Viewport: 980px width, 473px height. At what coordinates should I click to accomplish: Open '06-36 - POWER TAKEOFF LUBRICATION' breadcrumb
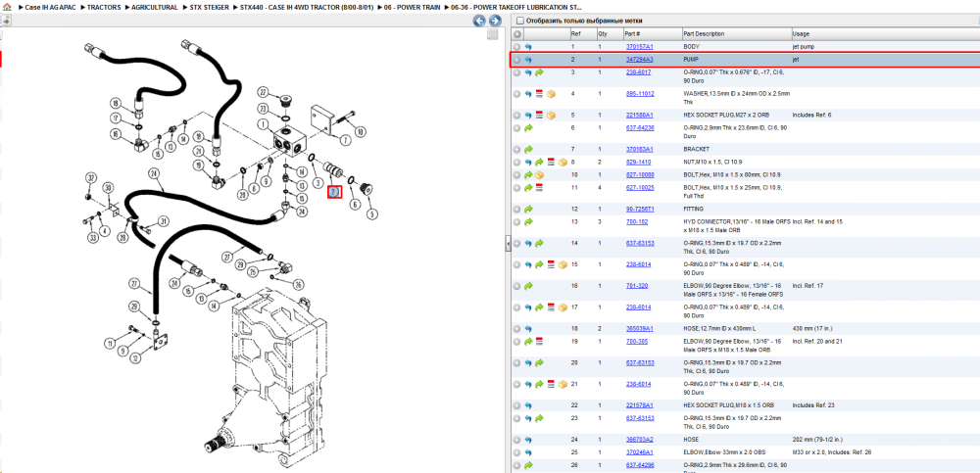click(x=515, y=8)
